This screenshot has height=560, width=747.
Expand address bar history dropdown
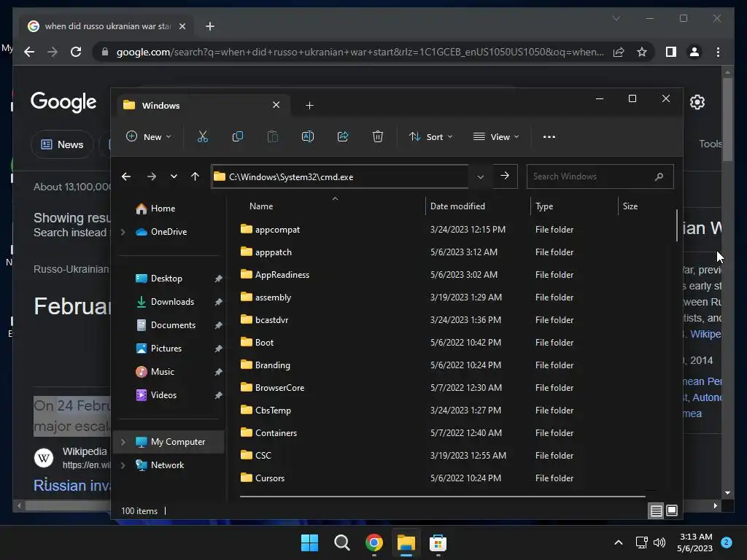pyautogui.click(x=480, y=176)
